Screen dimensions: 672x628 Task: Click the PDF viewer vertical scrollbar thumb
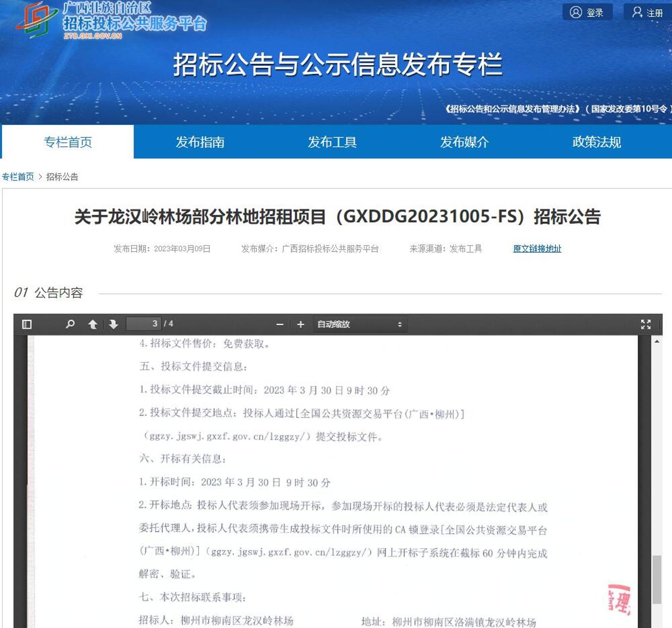[657, 579]
